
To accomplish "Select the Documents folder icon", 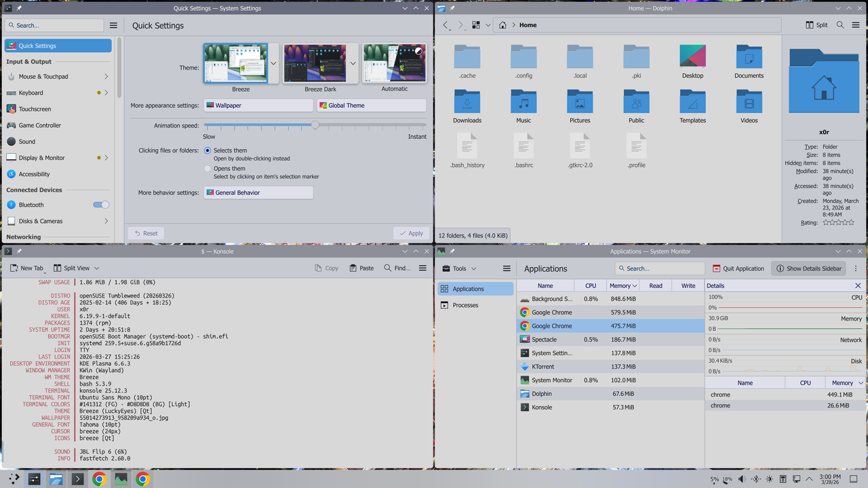I will point(749,57).
